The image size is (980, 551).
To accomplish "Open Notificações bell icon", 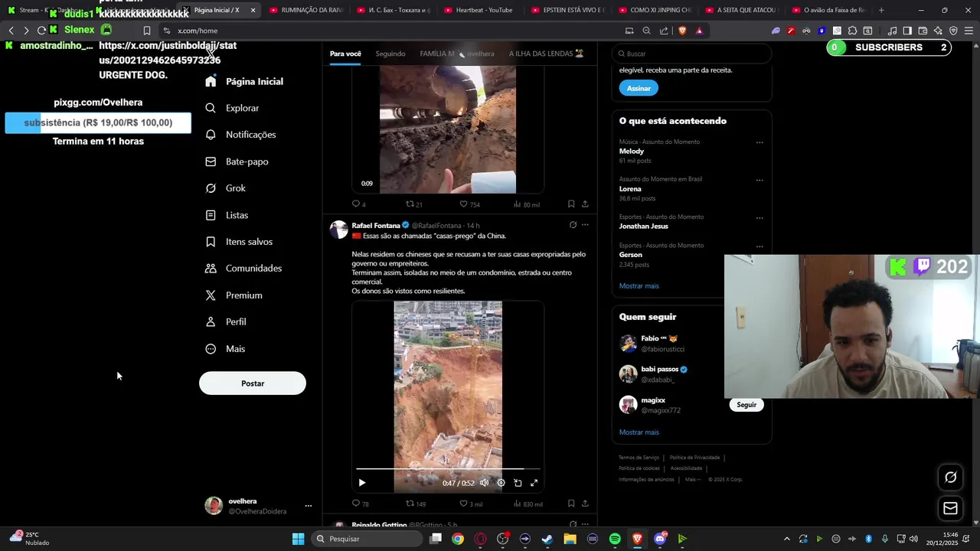I will tap(211, 135).
